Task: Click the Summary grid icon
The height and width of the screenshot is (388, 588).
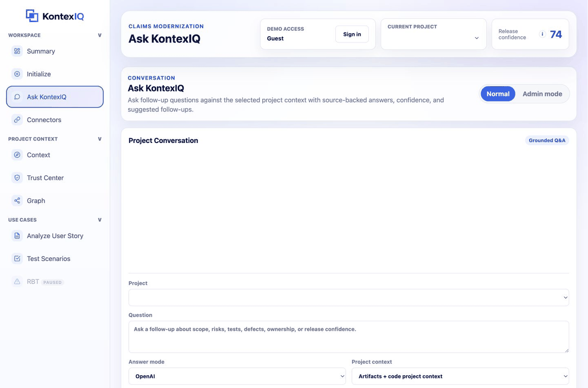Action: pos(17,51)
